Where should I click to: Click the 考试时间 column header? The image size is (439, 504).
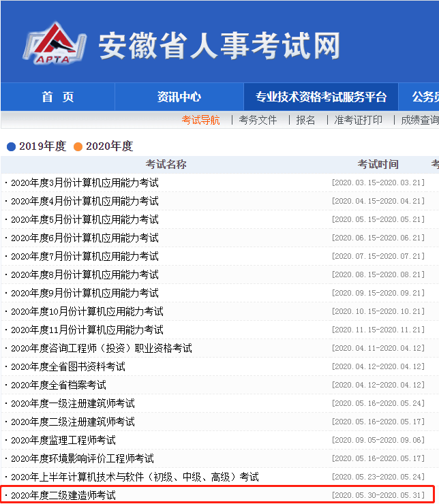pyautogui.click(x=378, y=164)
